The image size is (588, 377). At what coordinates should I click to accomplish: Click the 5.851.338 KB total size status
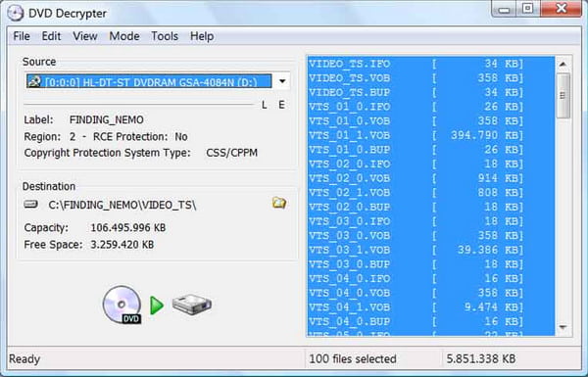point(481,359)
